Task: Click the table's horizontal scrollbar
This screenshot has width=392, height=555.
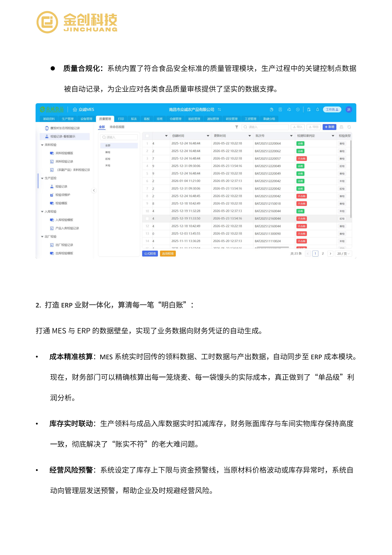Action: tap(273, 247)
